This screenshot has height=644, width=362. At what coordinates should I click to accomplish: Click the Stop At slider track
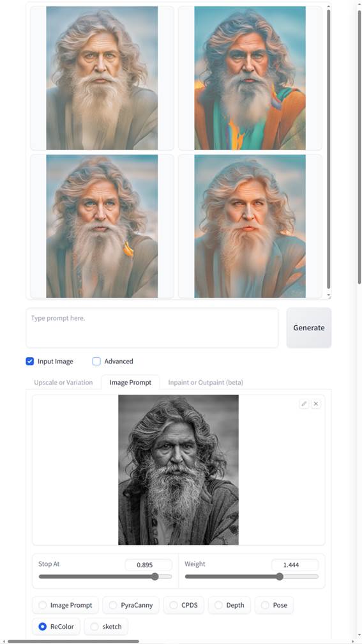[105, 577]
